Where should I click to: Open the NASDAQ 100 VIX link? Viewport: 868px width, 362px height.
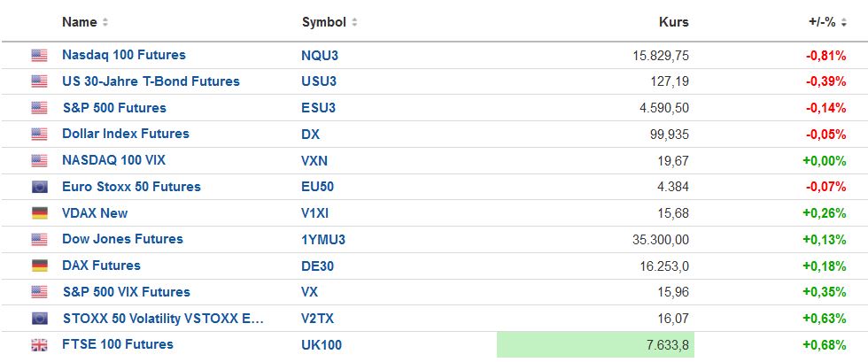pos(113,160)
